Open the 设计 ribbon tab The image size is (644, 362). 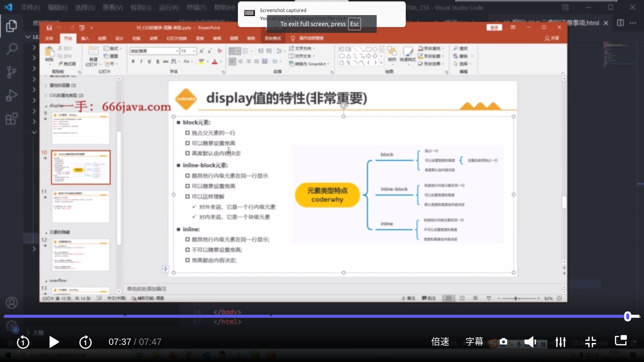coord(119,38)
